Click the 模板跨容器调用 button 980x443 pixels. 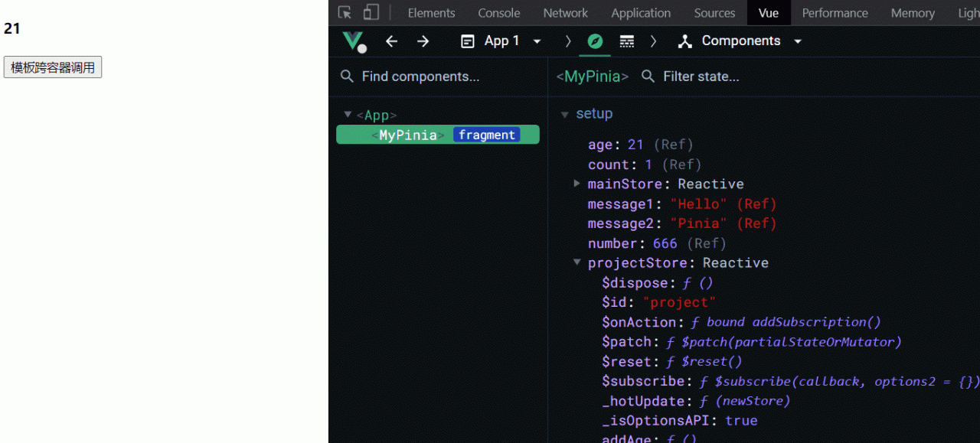coord(53,67)
